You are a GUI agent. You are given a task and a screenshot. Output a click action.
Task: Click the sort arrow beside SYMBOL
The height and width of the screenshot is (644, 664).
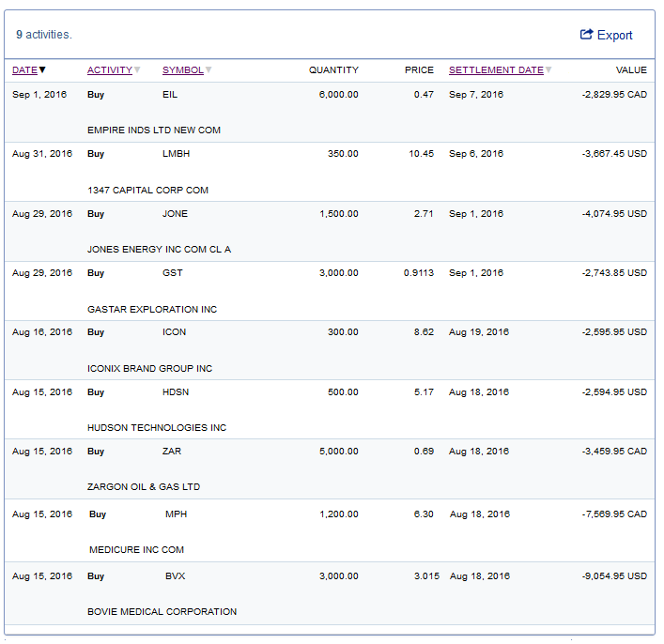pyautogui.click(x=208, y=70)
